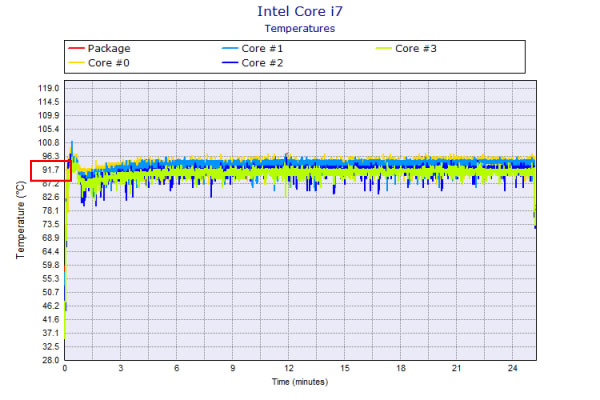Image resolution: width=600 pixels, height=400 pixels.
Task: Click the 109.9 y-axis value
Action: [x=49, y=116]
